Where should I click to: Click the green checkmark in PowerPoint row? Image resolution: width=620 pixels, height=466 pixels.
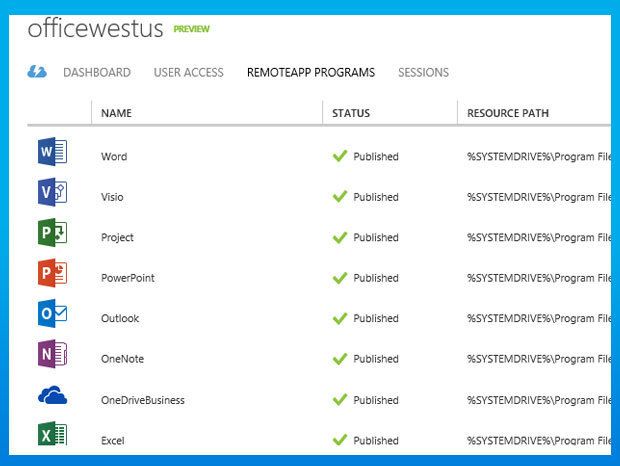click(340, 278)
